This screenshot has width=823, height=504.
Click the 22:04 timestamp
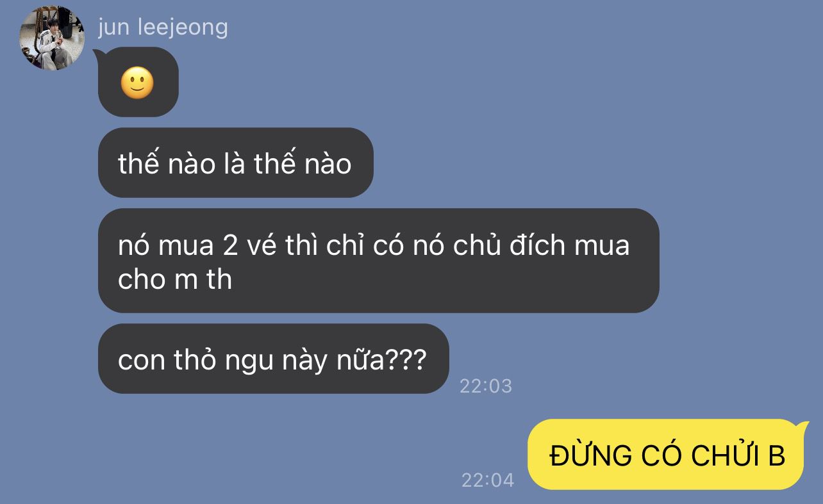click(488, 480)
